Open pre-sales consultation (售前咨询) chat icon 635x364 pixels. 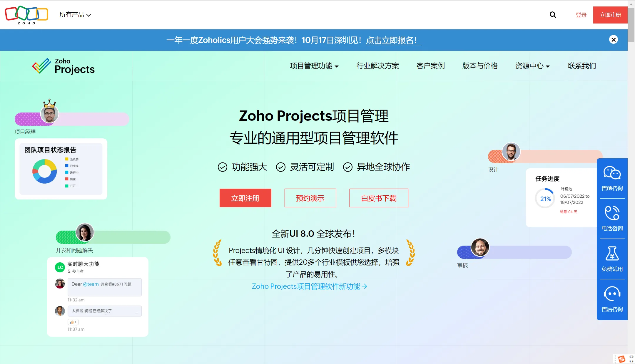tap(612, 173)
